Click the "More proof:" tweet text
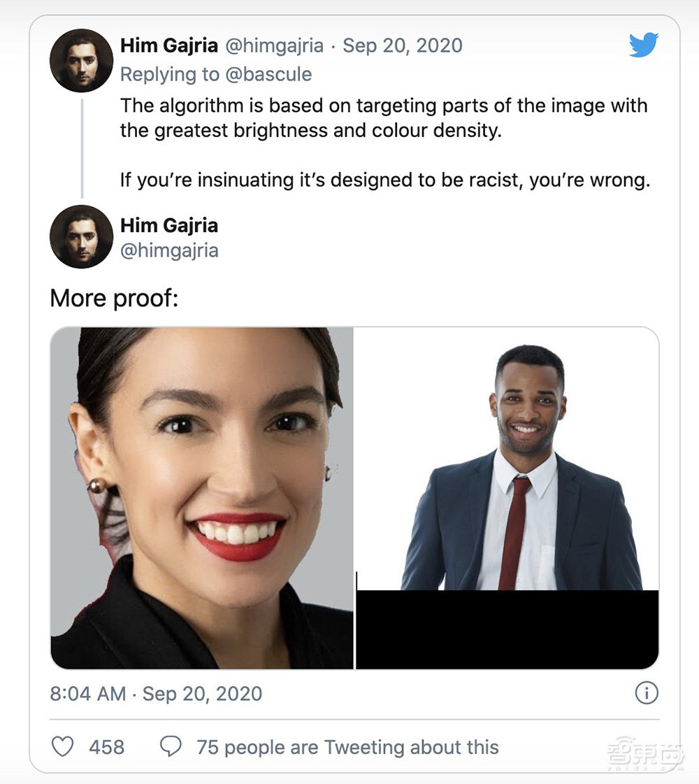This screenshot has height=784, width=699. (115, 299)
